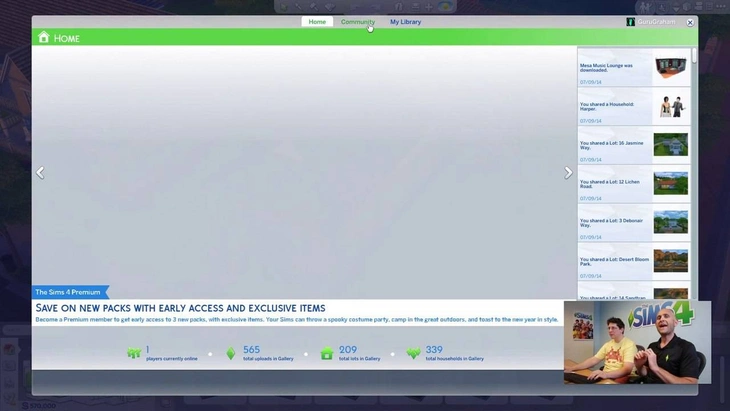Screen dimensions: 730x411
Task: Click The Sims 4 Premium label
Action: point(69,292)
